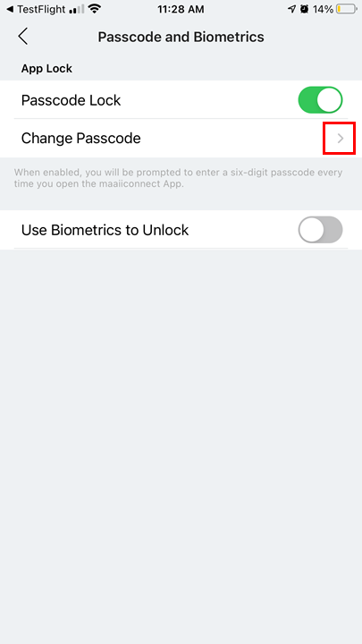Tap the 14% battery percentage
Viewport: 362px width, 644px height.
pos(323,9)
